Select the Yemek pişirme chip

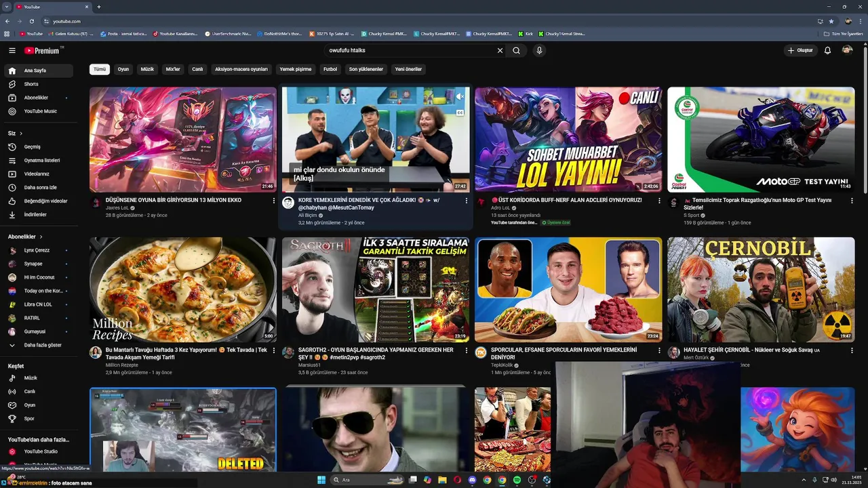(x=296, y=69)
